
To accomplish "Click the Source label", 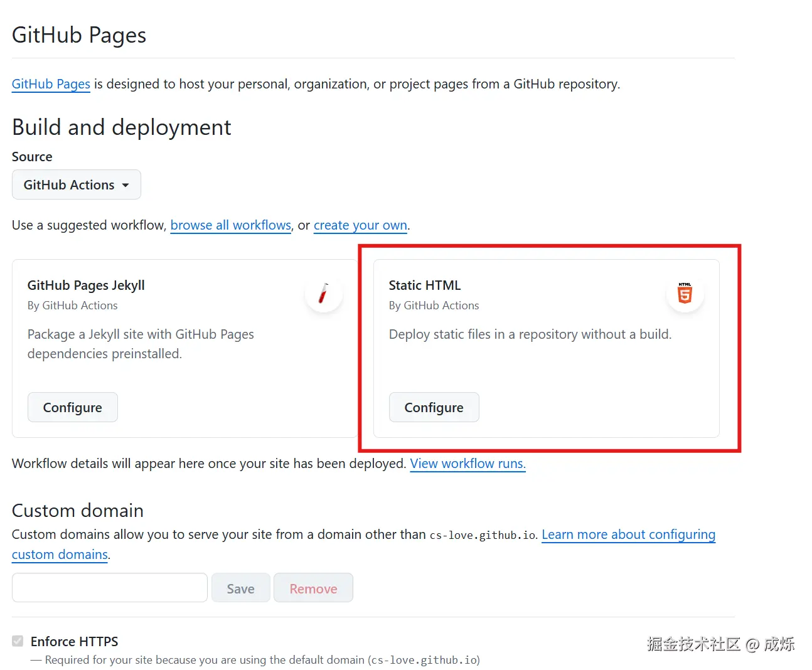I will pyautogui.click(x=32, y=157).
